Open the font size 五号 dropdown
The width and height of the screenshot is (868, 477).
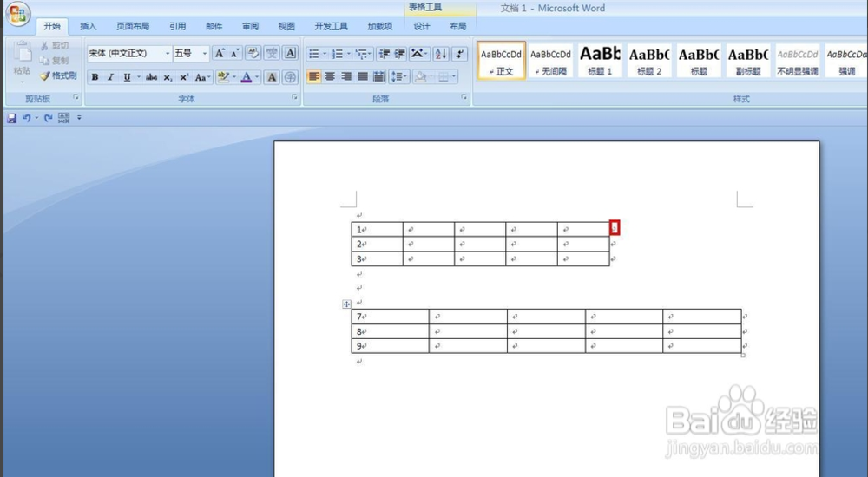point(204,53)
